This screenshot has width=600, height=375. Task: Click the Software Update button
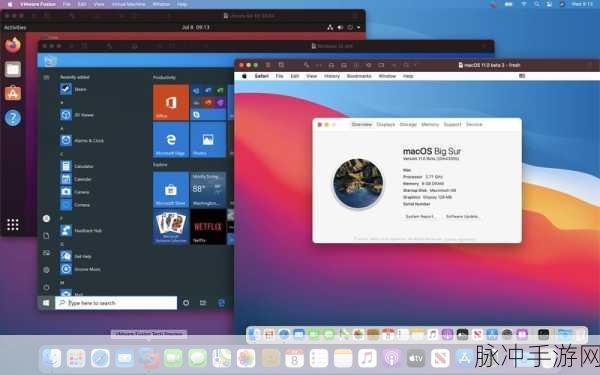tap(462, 217)
